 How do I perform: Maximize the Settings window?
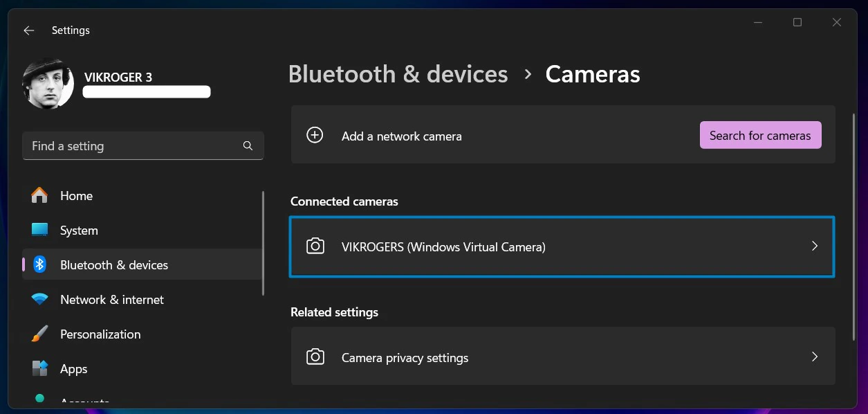tap(797, 22)
